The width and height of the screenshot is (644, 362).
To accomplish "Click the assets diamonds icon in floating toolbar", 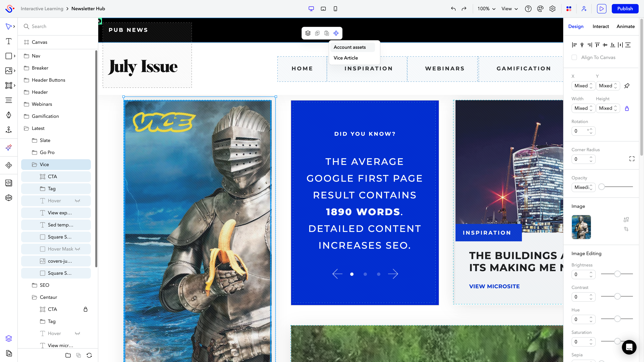I will [x=336, y=33].
